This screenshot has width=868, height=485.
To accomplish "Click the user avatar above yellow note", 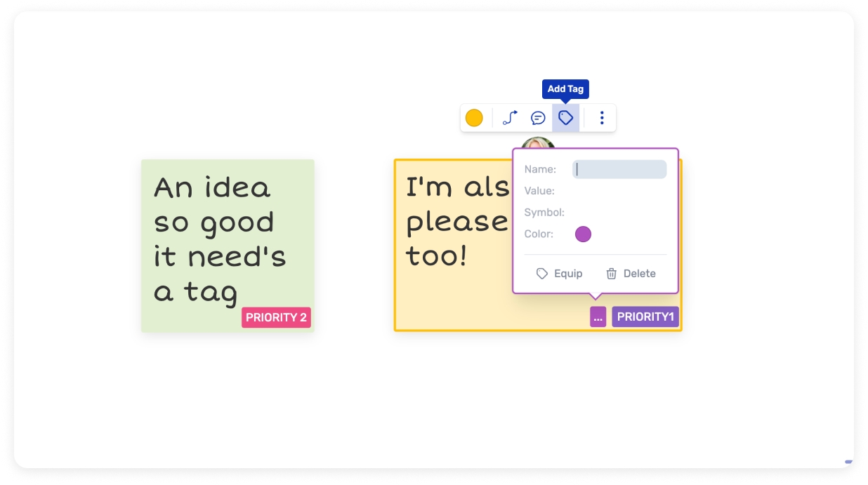I will [538, 144].
